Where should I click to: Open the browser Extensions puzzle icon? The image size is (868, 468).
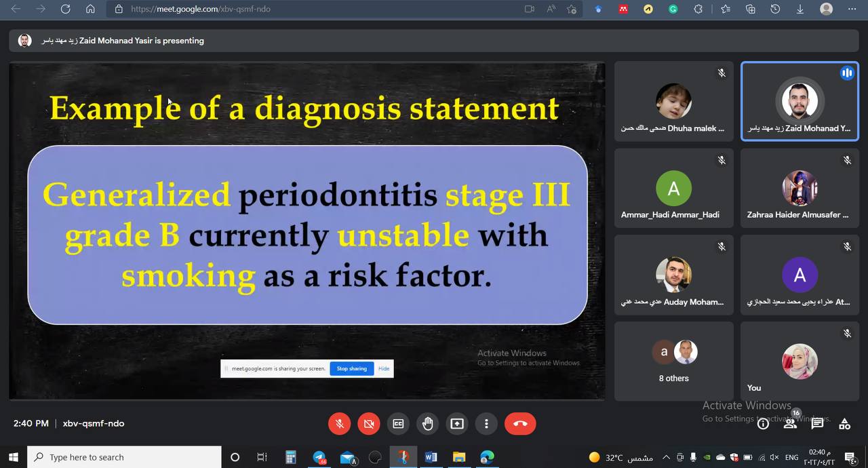point(698,9)
